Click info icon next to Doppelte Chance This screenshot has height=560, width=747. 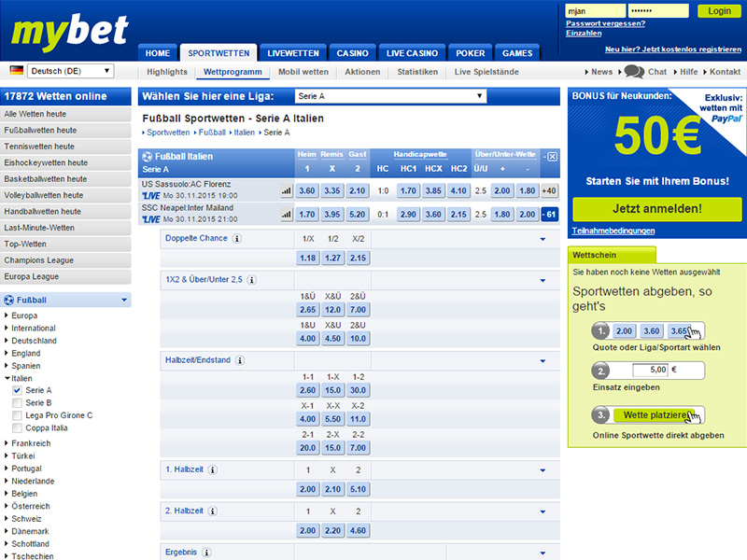[237, 239]
